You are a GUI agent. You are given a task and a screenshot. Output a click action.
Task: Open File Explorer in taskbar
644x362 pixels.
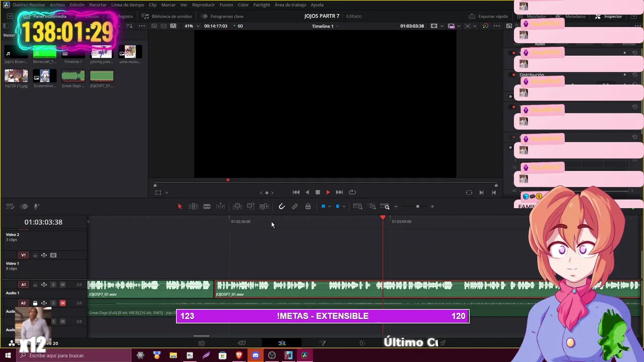tap(173, 355)
